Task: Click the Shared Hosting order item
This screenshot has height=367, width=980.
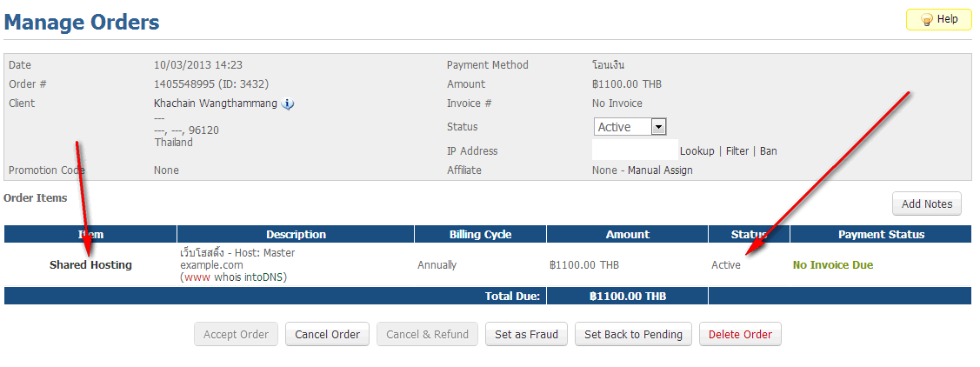Action: (90, 265)
